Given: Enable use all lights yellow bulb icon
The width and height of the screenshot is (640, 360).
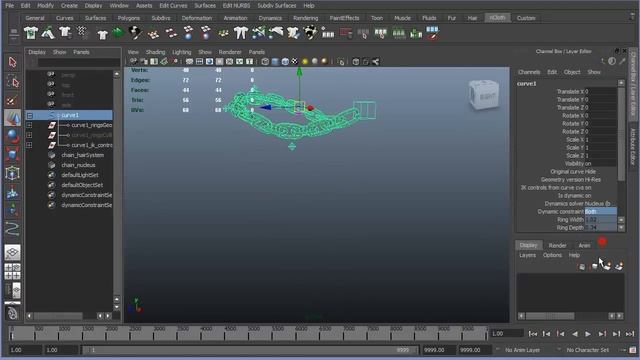Looking at the screenshot, I should (305, 62).
